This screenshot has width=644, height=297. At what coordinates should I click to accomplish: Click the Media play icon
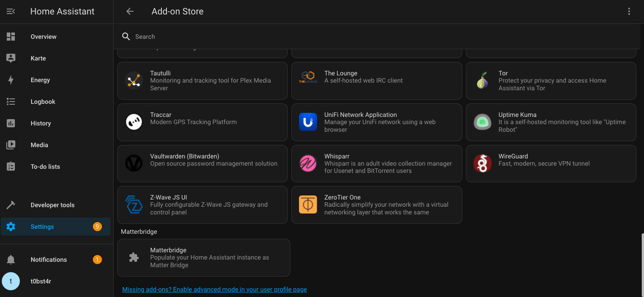tap(11, 145)
